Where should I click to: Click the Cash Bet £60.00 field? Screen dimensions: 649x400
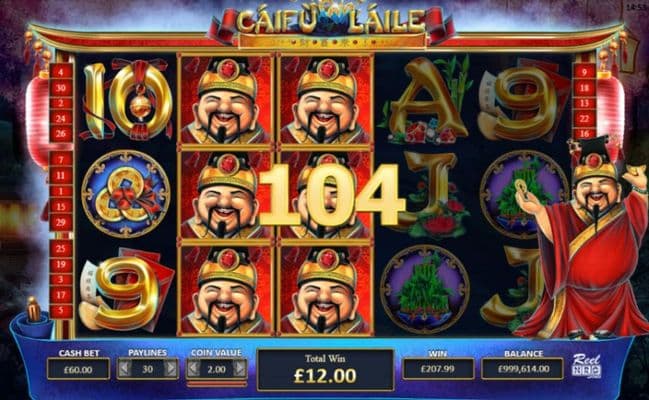79,369
